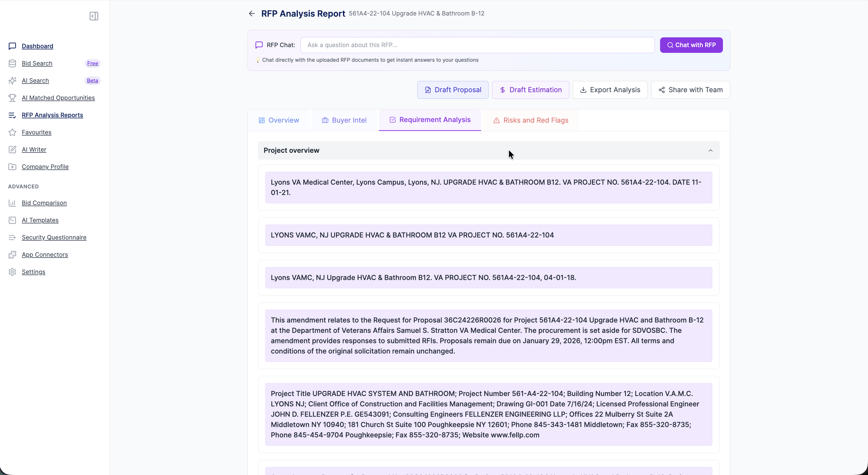Click the Requirement Analysis checkbox icon

pos(393,119)
